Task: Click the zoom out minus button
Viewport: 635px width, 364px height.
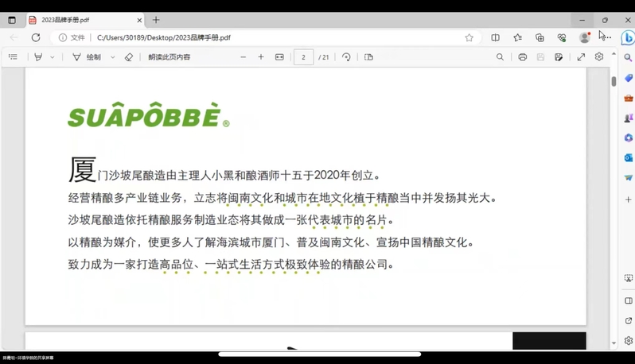Action: coord(243,57)
